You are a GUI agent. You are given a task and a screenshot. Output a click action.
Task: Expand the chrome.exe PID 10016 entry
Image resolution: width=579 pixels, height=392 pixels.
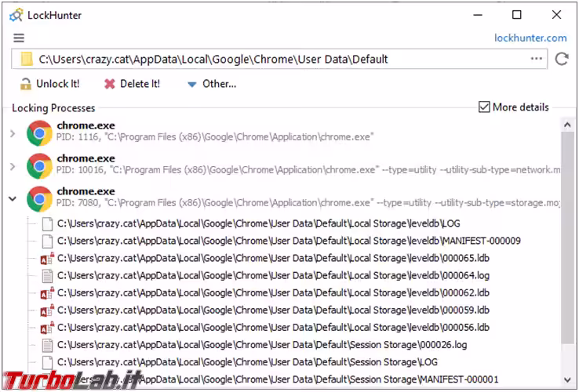pos(13,166)
